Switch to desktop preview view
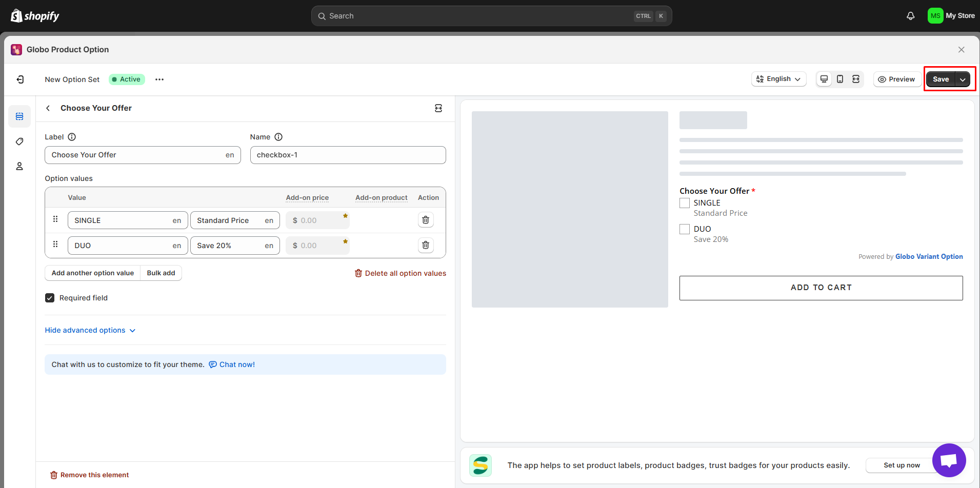 coord(824,79)
